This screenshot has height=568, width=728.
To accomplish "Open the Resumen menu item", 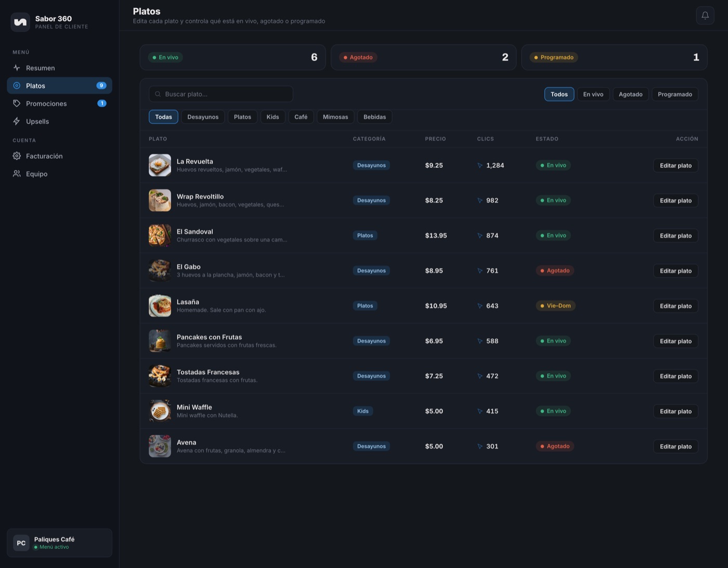I will point(59,68).
